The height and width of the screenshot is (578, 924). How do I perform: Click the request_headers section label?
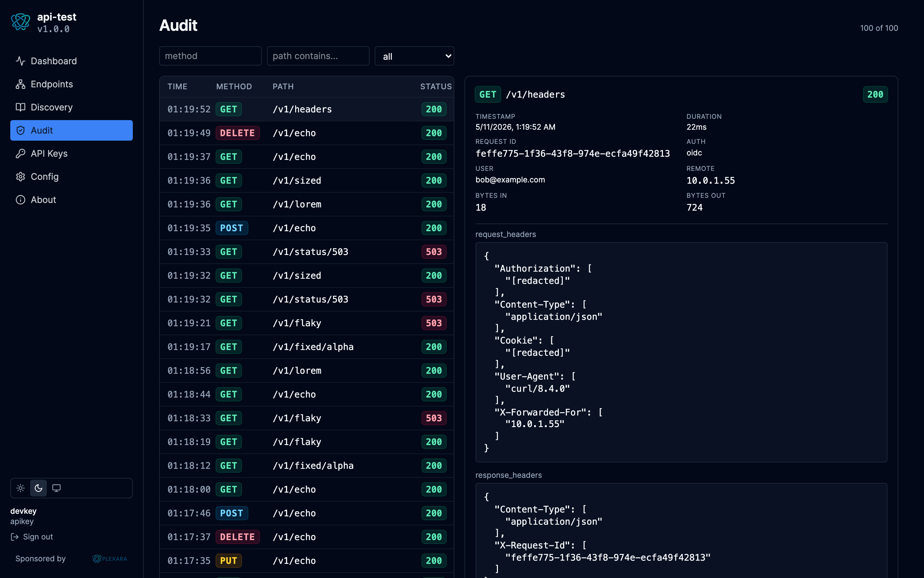[506, 234]
